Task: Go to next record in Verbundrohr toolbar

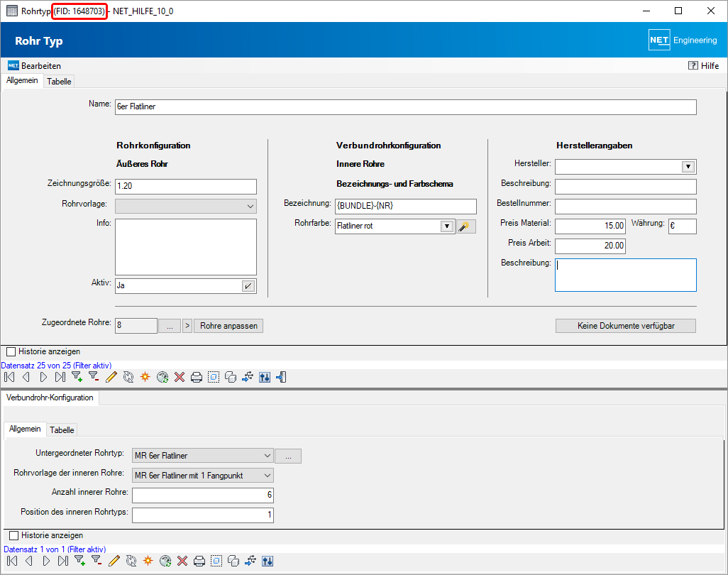Action: tap(46, 561)
